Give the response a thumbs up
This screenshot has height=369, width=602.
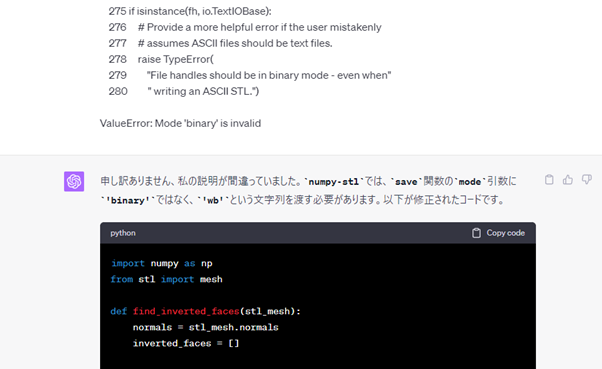click(x=568, y=179)
